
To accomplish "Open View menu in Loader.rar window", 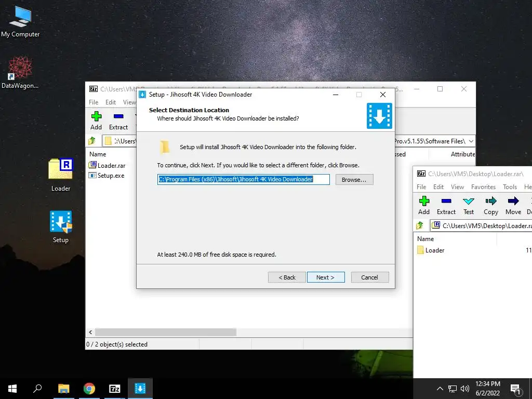I will (x=457, y=187).
